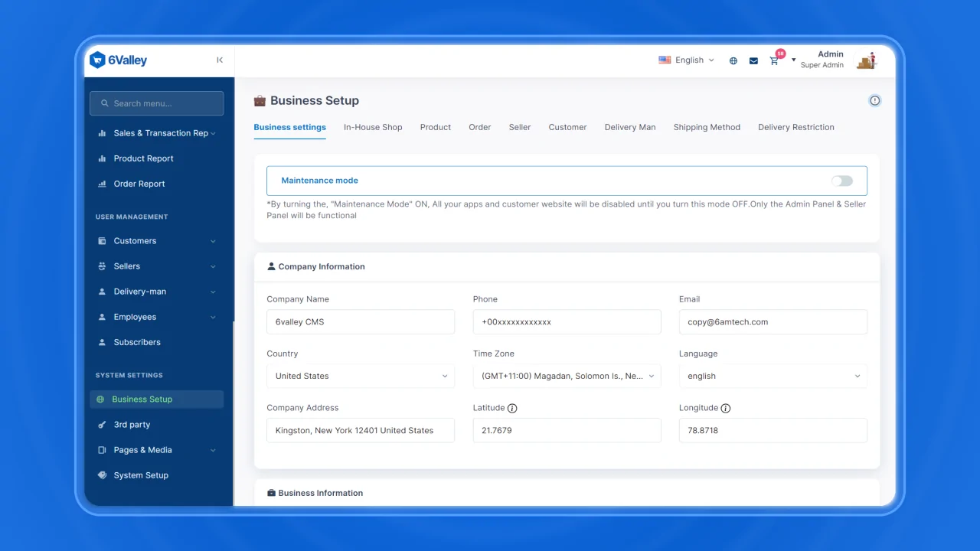
Task: Click the Search menu input box
Action: tap(157, 103)
